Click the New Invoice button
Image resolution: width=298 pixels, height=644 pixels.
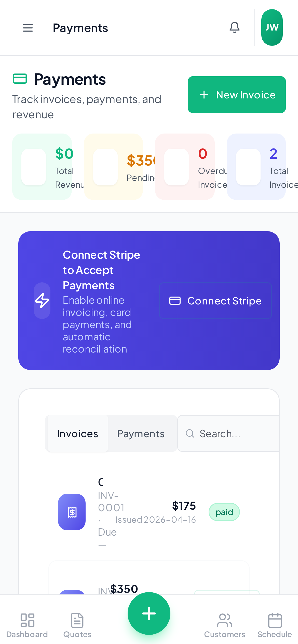237,94
